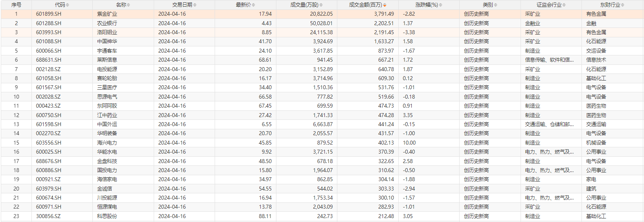The height and width of the screenshot is (222, 644).
Task: Click the sort icon beside 涨跌幅(%)
Action: pos(441,5)
